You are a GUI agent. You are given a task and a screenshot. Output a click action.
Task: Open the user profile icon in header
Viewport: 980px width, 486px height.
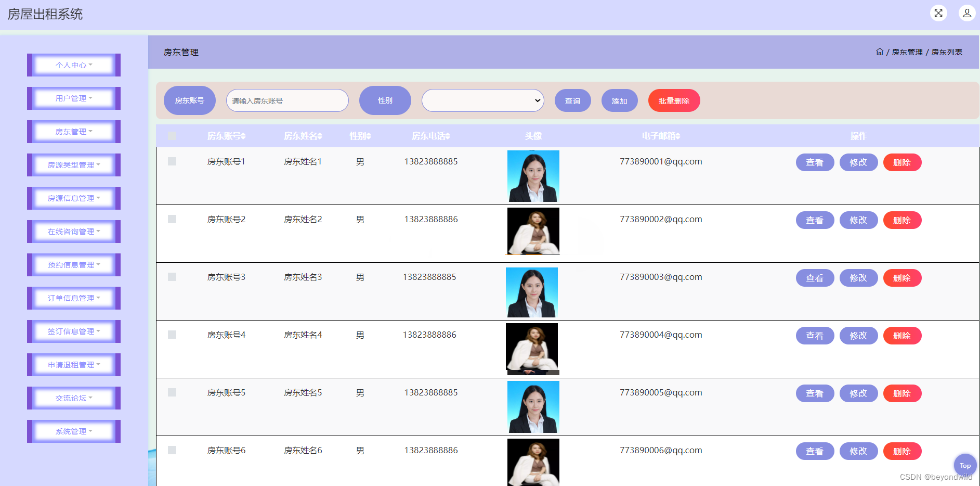(x=967, y=13)
